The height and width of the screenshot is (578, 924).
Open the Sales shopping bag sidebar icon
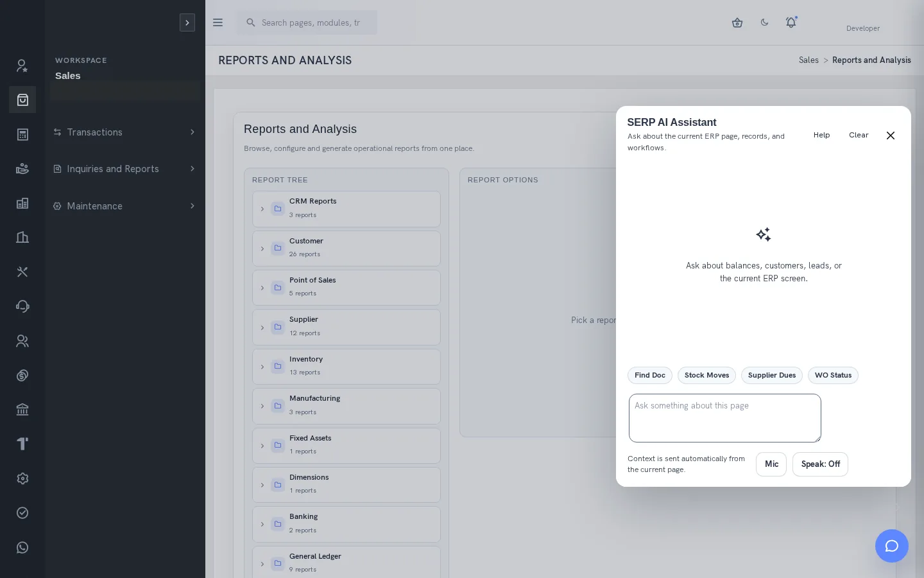click(22, 100)
